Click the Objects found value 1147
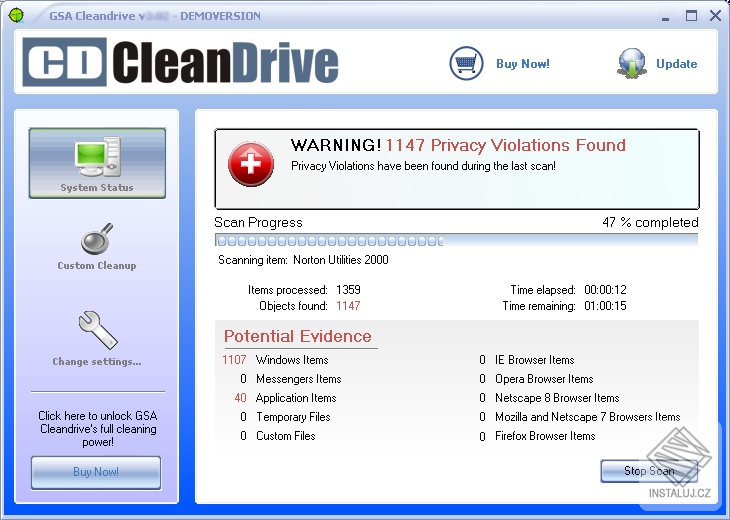730x520 pixels. (348, 306)
